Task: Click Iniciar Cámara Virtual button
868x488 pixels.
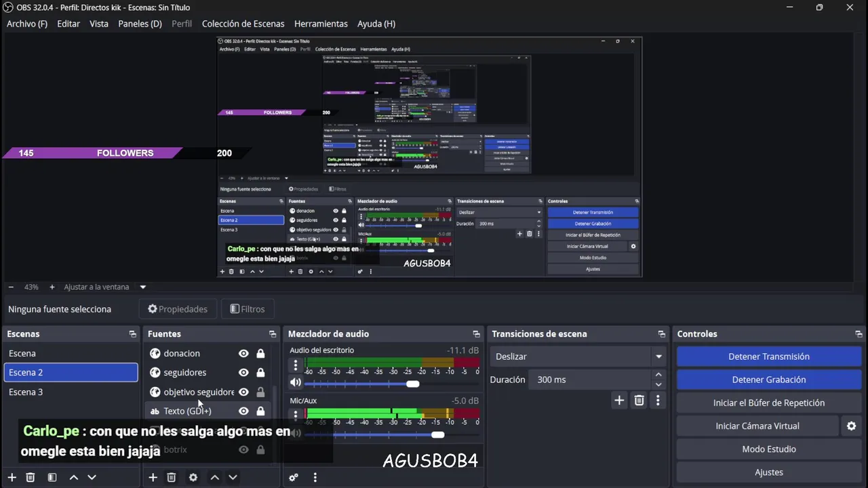Action: click(x=757, y=426)
